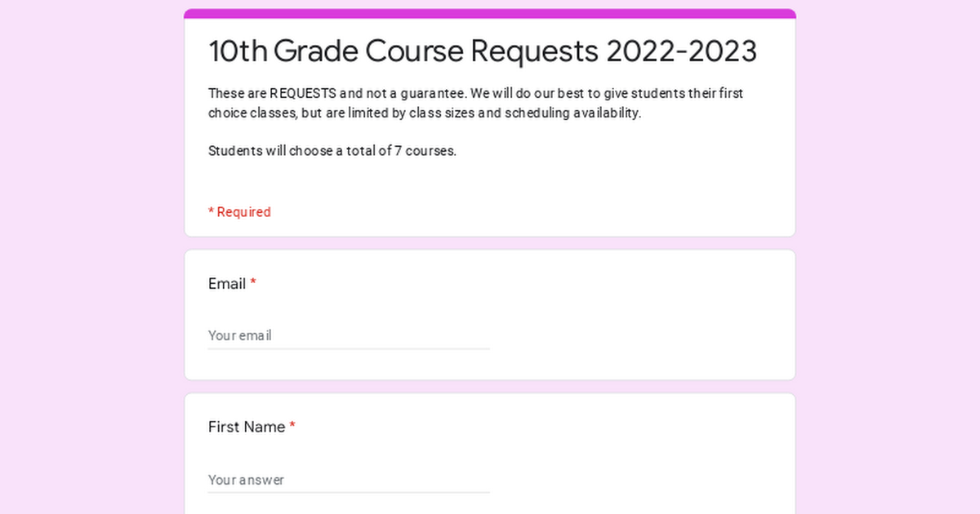
Task: Click the underline beneath the email field
Action: (349, 349)
